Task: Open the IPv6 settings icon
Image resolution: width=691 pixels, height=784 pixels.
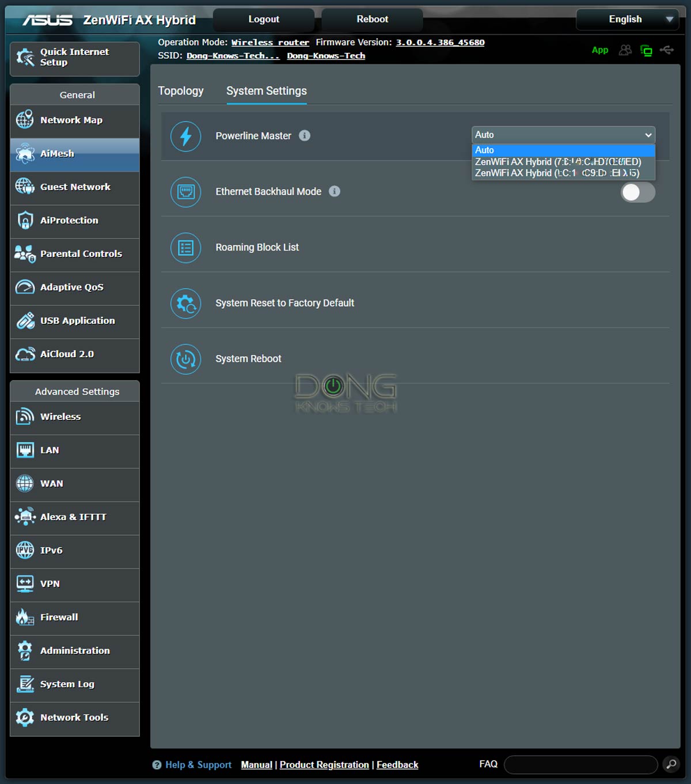Action: click(25, 550)
